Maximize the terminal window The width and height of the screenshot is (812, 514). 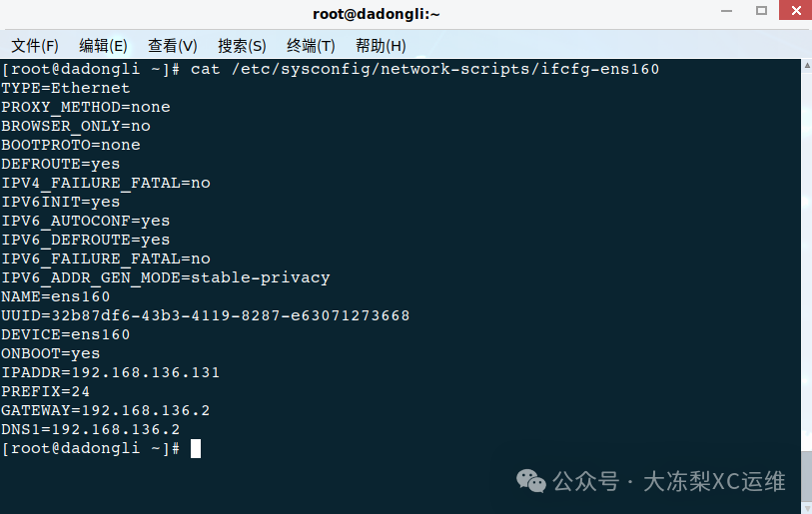(761, 11)
